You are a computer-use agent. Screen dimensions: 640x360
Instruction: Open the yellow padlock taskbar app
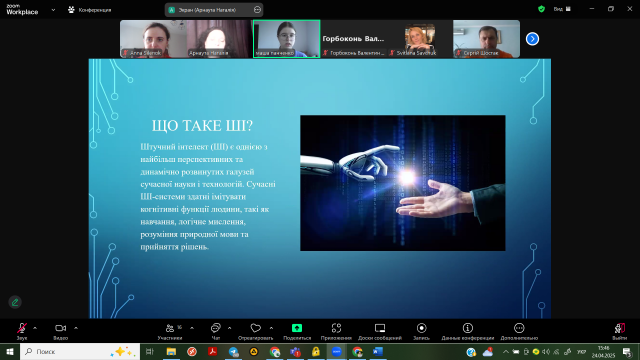(x=316, y=351)
